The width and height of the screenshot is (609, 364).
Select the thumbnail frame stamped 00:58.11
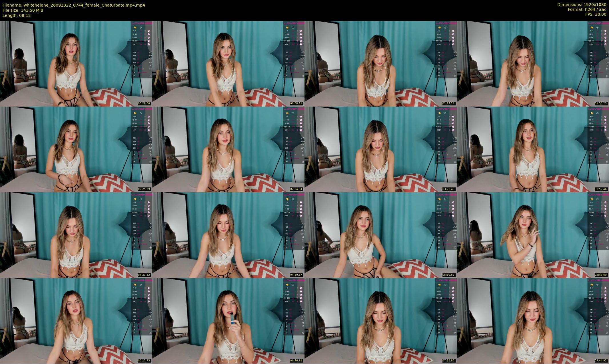pos(228,63)
